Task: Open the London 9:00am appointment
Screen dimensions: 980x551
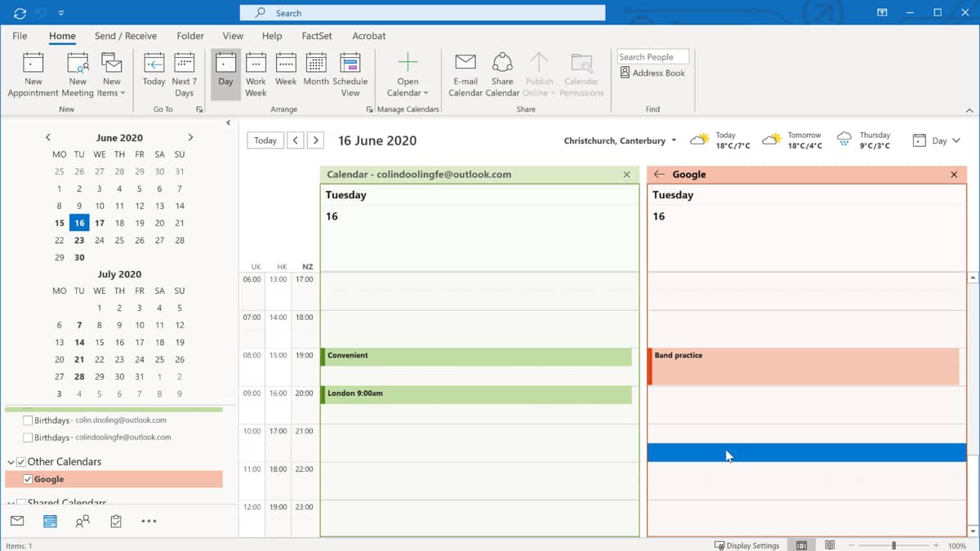Action: [x=476, y=394]
